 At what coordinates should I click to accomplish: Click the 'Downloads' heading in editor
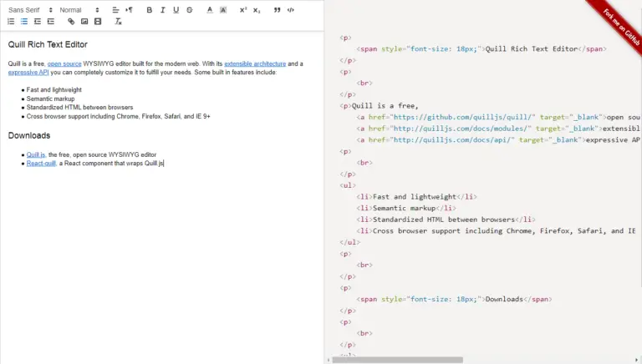click(x=29, y=135)
